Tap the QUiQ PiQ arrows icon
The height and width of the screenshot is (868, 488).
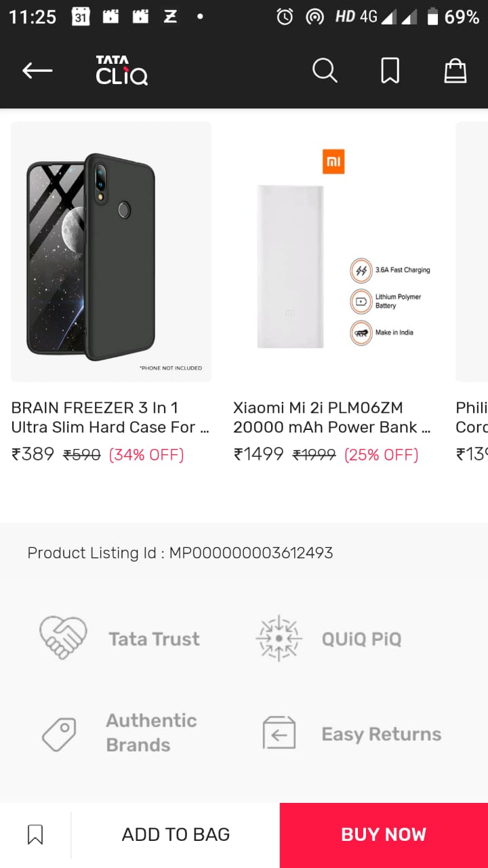(279, 638)
